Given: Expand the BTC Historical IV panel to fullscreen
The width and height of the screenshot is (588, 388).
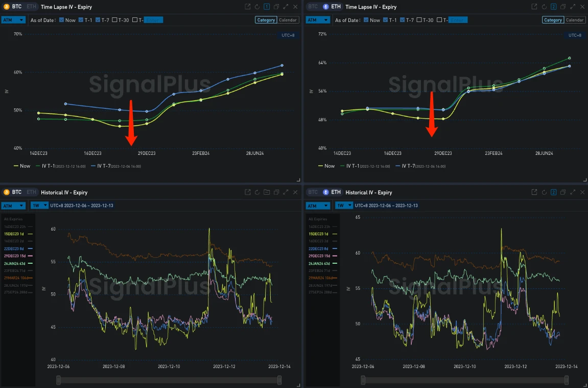Looking at the screenshot, I should [285, 192].
